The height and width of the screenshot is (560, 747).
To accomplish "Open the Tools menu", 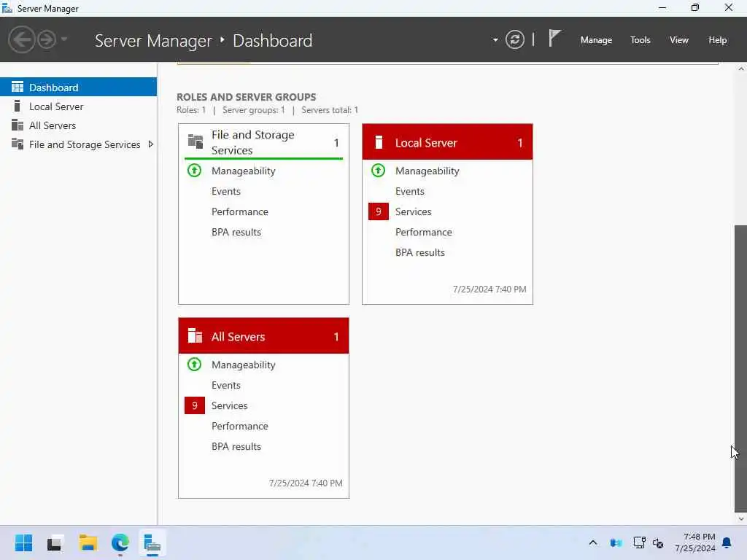I will click(x=640, y=40).
